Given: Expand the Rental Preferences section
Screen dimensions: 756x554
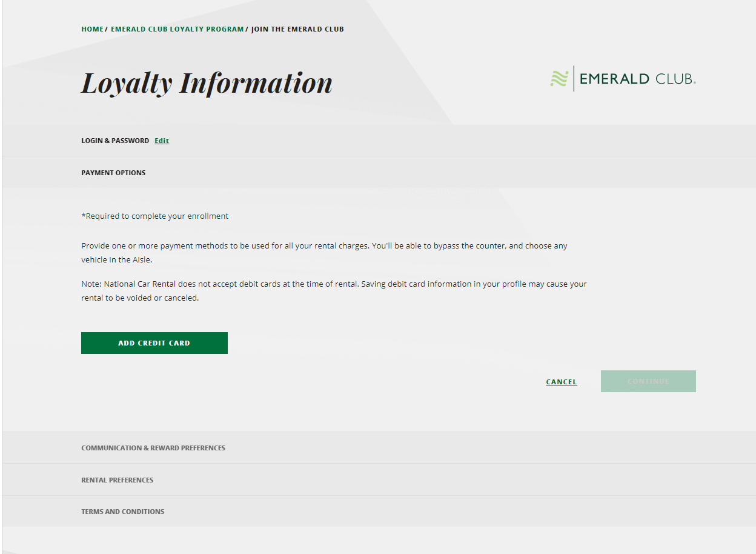Looking at the screenshot, I should pyautogui.click(x=379, y=480).
